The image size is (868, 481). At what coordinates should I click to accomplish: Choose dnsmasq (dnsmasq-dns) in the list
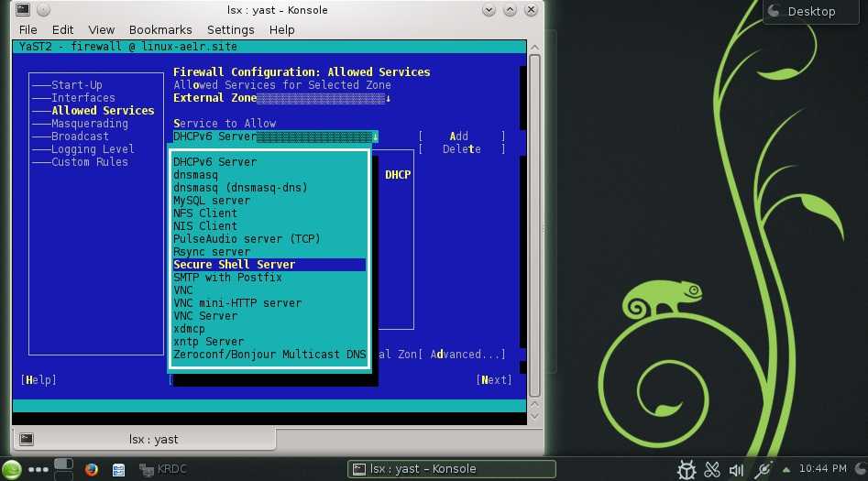[x=269, y=187]
